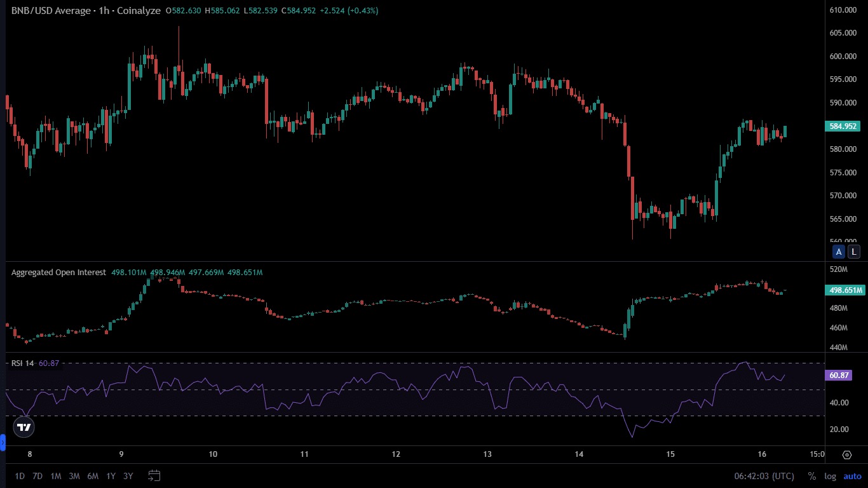868x488 pixels.
Task: Select the RSI 14 indicator label
Action: (x=23, y=363)
